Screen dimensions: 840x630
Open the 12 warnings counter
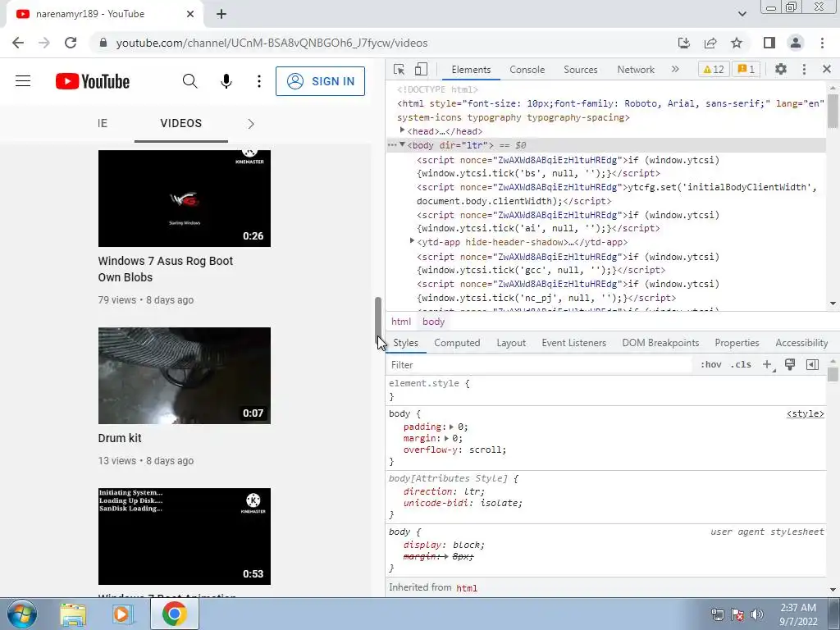click(x=714, y=69)
